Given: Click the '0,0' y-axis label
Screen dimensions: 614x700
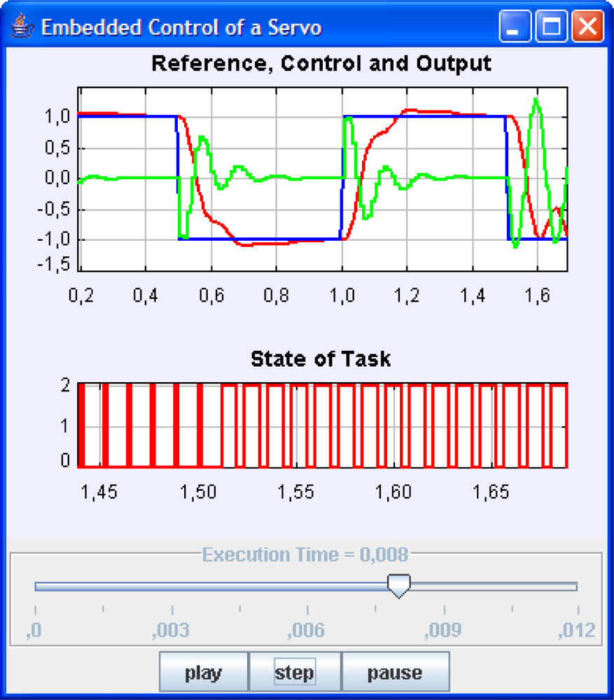Looking at the screenshot, I should (57, 178).
